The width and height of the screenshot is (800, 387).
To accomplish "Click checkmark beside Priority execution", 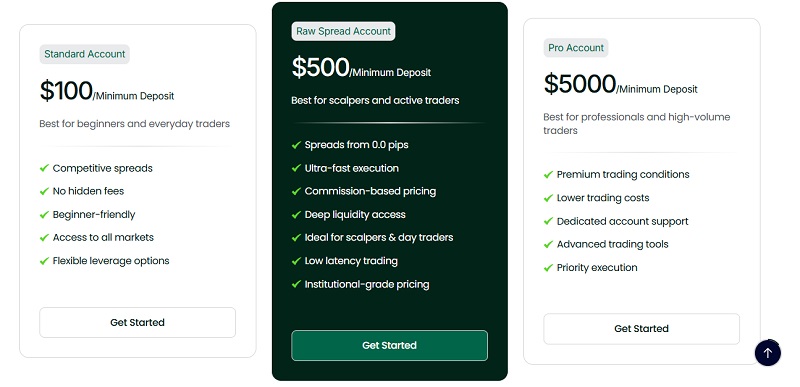I will coord(548,268).
